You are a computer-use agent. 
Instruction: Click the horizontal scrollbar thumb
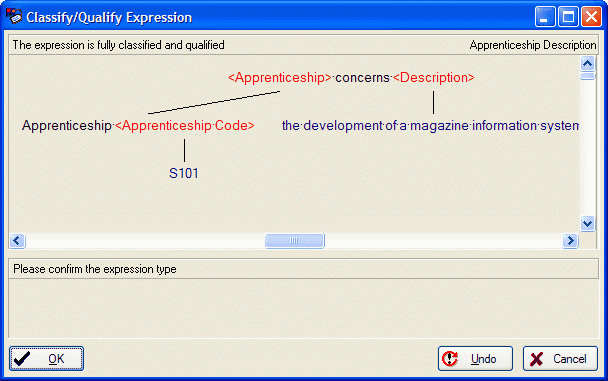pos(294,241)
